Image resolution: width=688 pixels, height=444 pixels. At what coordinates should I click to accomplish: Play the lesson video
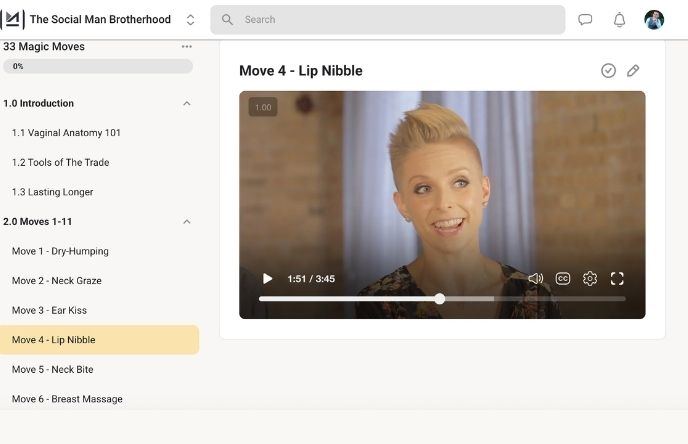[267, 279]
